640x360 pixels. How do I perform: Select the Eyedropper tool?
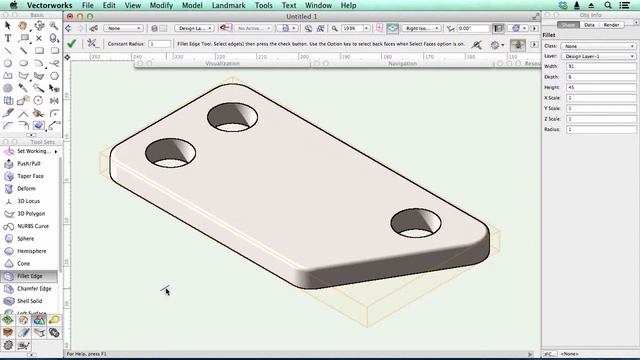point(23,88)
